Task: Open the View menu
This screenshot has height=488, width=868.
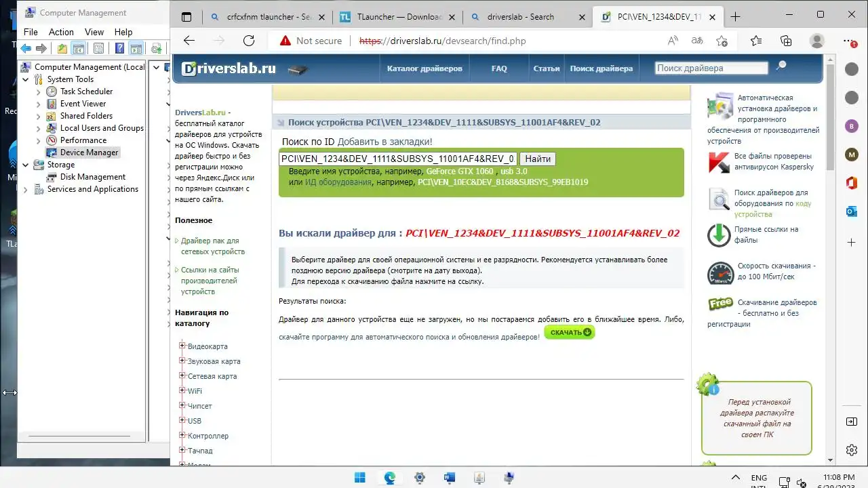Action: click(94, 32)
